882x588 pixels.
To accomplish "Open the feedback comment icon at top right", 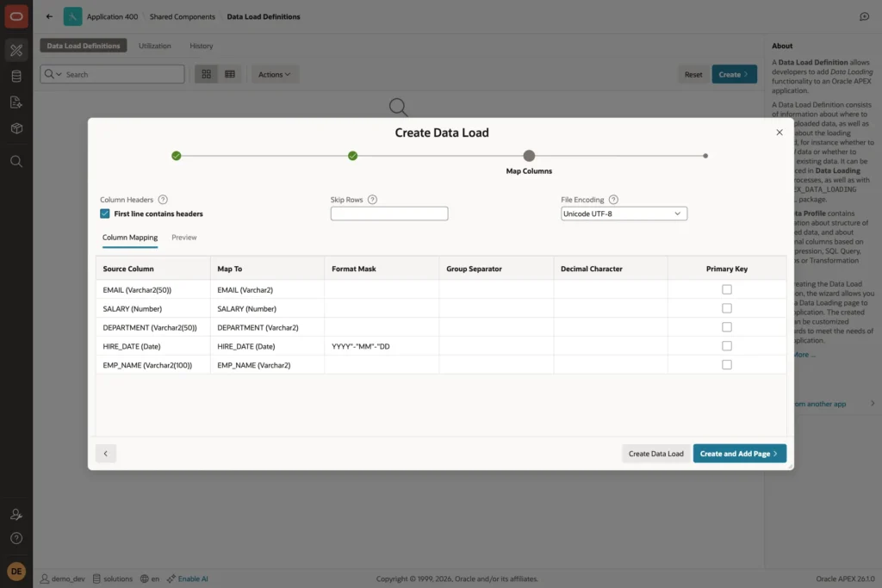I will [864, 16].
